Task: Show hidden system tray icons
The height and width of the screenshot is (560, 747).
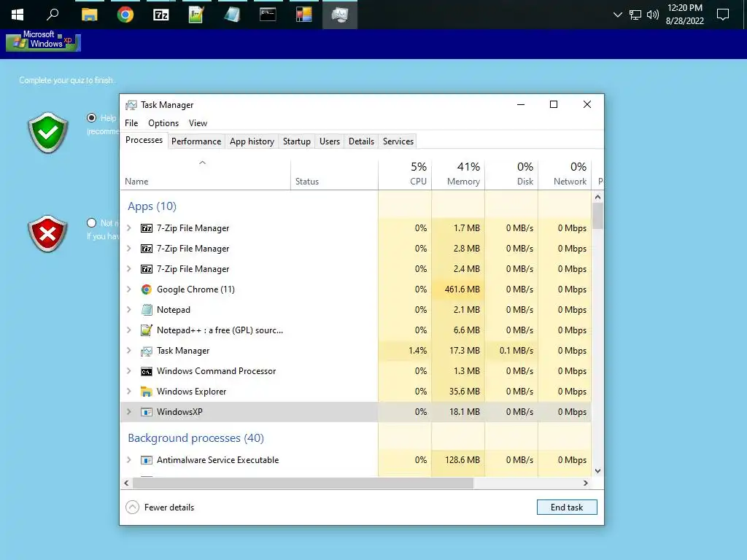Action: [618, 15]
